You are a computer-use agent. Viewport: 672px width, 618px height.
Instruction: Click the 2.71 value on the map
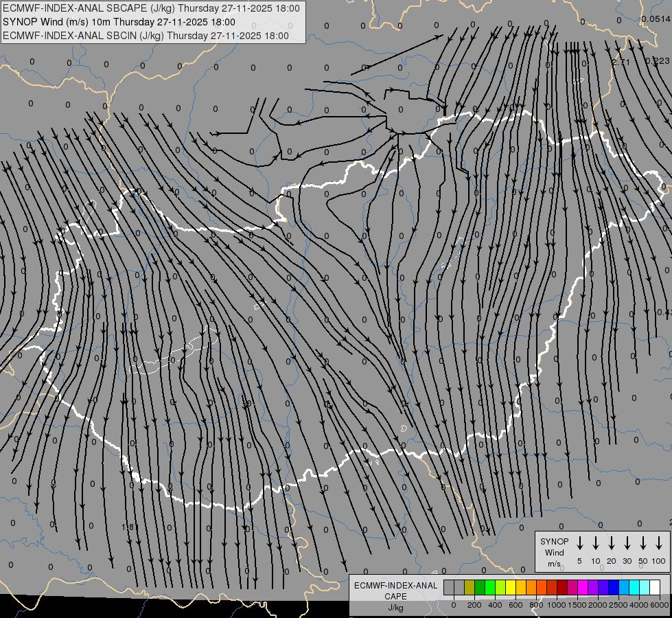[621, 62]
